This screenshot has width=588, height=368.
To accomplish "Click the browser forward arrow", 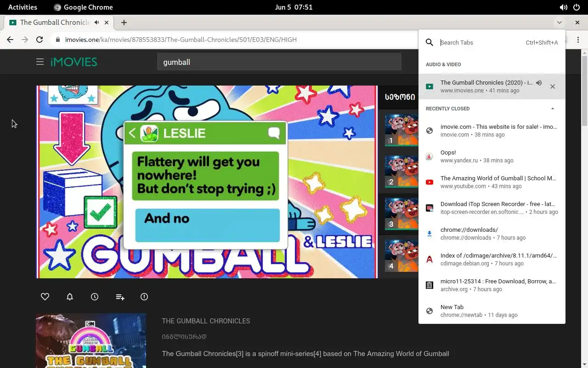I will pyautogui.click(x=25, y=40).
